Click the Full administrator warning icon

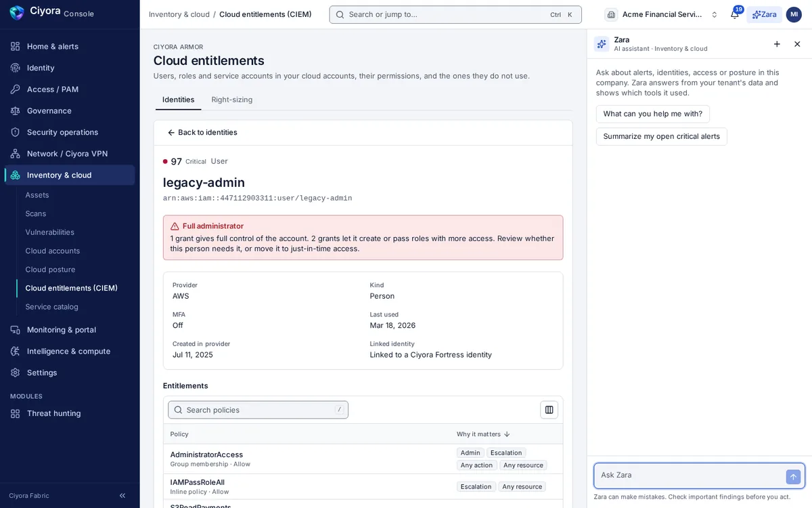pos(175,226)
